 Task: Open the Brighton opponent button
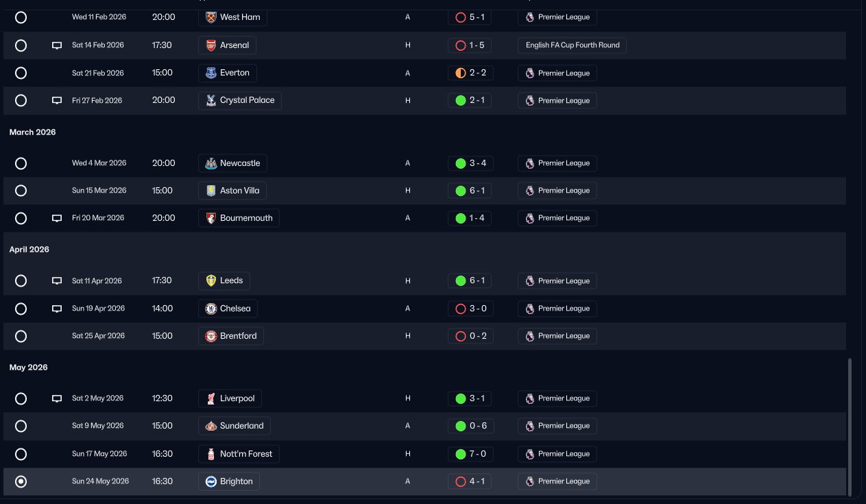[x=230, y=481]
